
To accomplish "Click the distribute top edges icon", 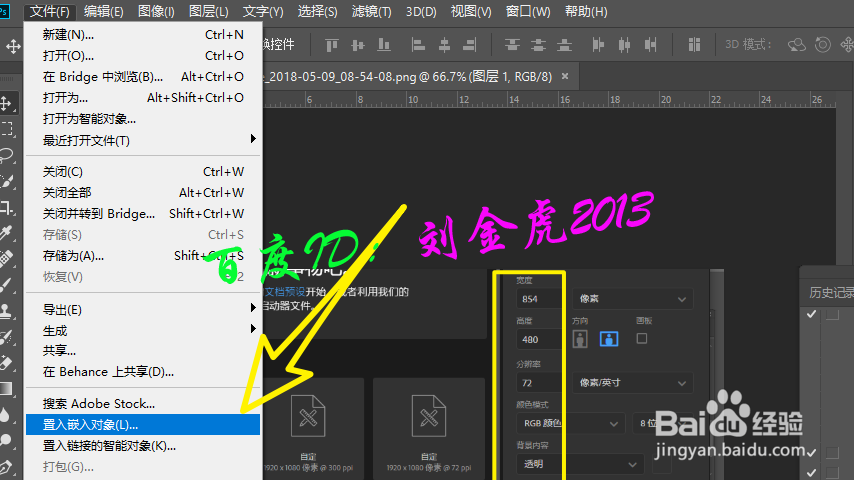I will coord(512,45).
